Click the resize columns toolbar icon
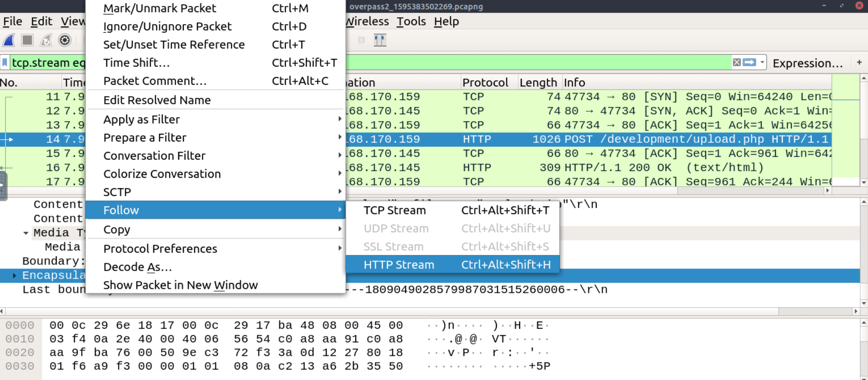 (x=380, y=40)
